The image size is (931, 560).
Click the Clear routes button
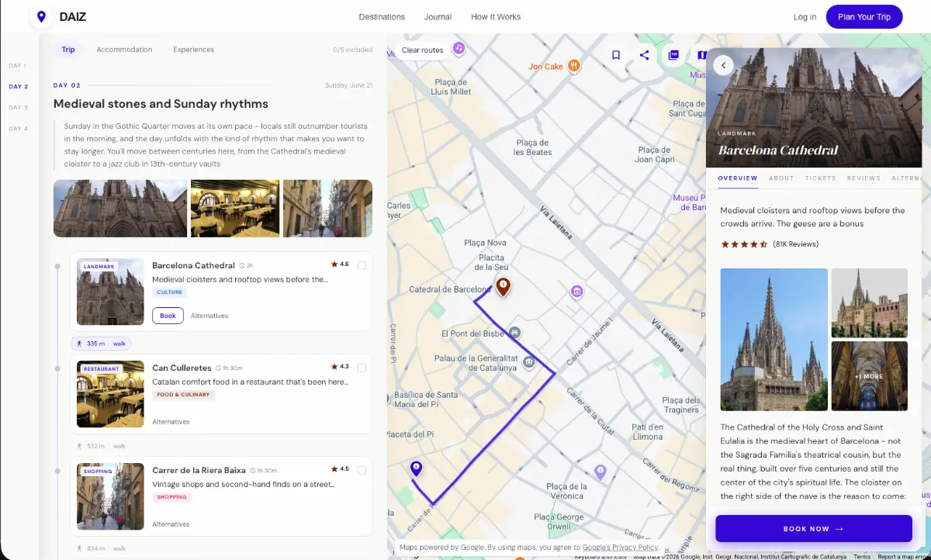(423, 50)
